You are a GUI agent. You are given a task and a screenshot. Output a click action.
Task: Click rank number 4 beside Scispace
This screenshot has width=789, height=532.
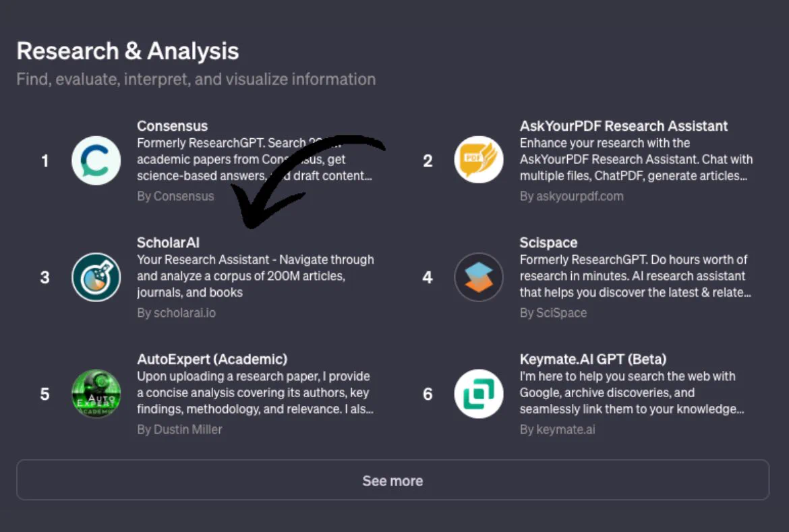[428, 277]
